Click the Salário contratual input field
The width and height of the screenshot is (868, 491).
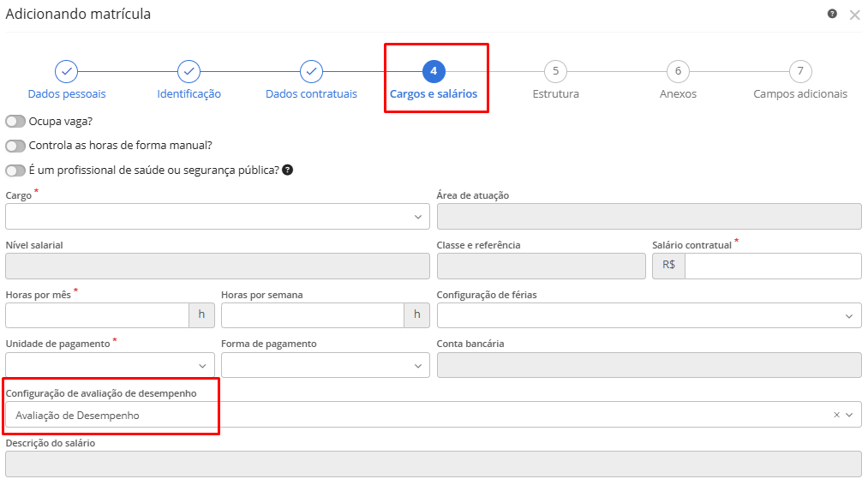point(772,266)
